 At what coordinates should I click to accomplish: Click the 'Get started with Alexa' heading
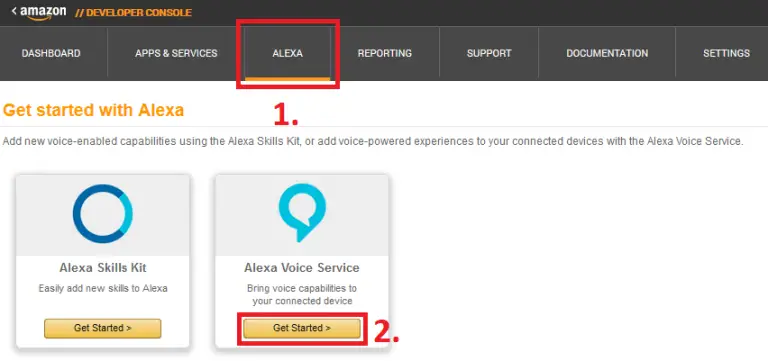[x=94, y=110]
